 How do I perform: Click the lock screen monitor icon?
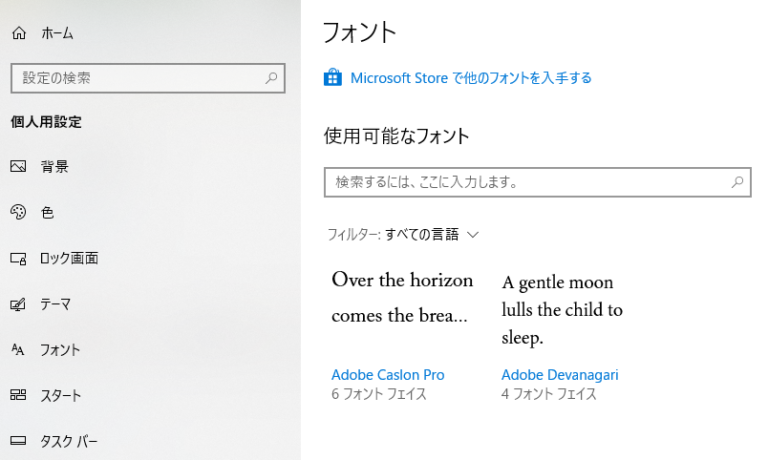[x=18, y=259]
